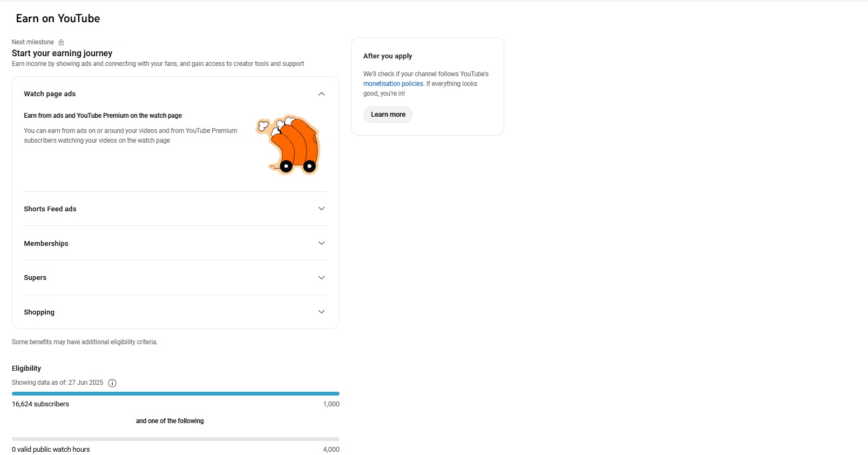
Task: Click the 1,000 subscriber goal value
Action: 331,404
